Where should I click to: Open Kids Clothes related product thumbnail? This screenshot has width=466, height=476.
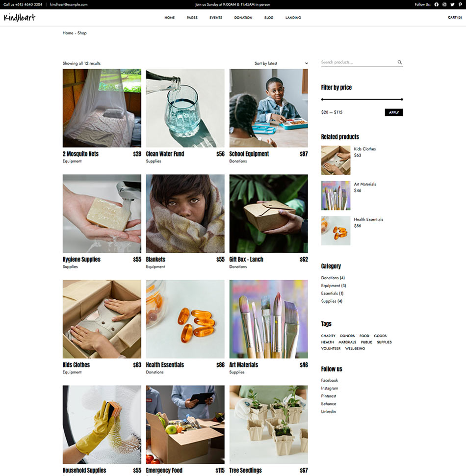click(336, 160)
